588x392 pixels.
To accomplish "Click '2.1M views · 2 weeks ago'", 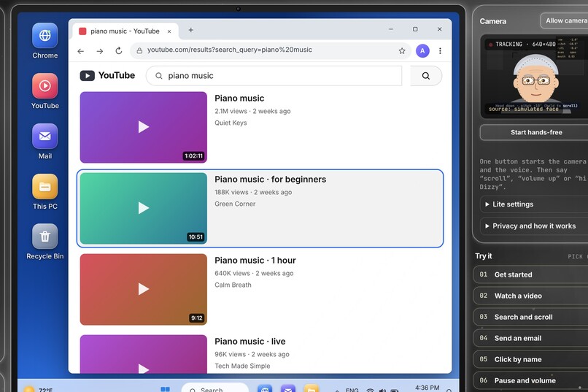I will click(252, 111).
